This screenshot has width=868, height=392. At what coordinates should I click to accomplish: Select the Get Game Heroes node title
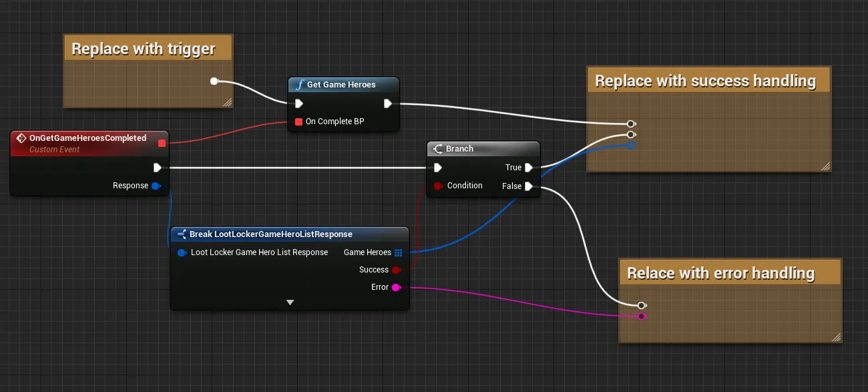pyautogui.click(x=341, y=85)
